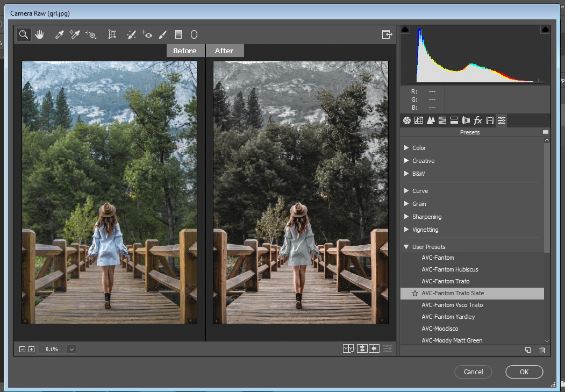Click the After label
565x392 pixels.
224,51
